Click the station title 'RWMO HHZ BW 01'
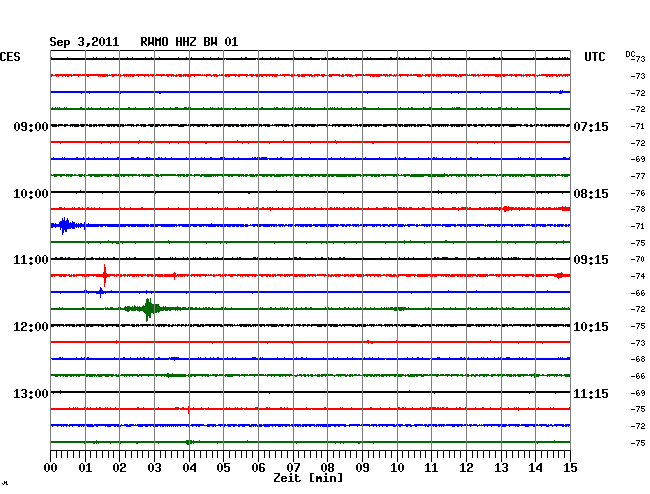Image resolution: width=650 pixels, height=494 pixels. (x=189, y=42)
